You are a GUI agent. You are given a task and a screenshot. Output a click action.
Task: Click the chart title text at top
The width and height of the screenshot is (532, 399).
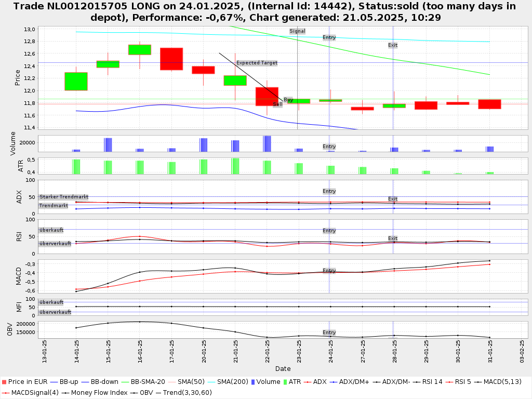click(x=266, y=11)
